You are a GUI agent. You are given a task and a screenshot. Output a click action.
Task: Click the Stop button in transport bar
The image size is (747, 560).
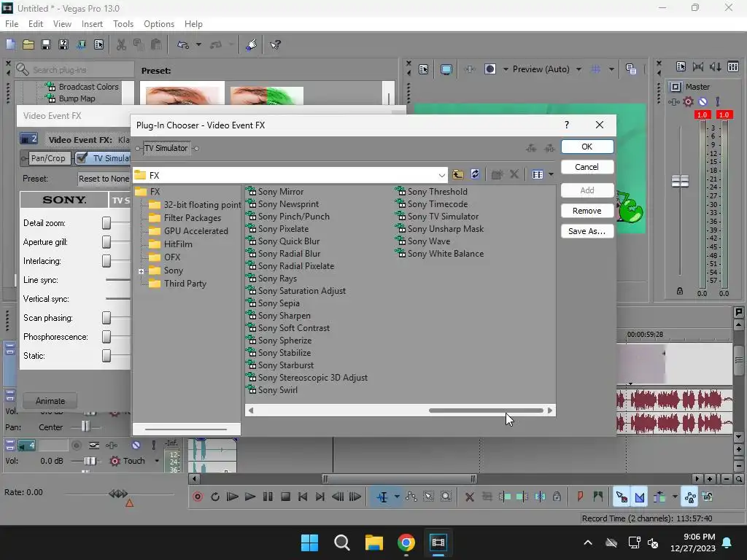click(x=285, y=497)
